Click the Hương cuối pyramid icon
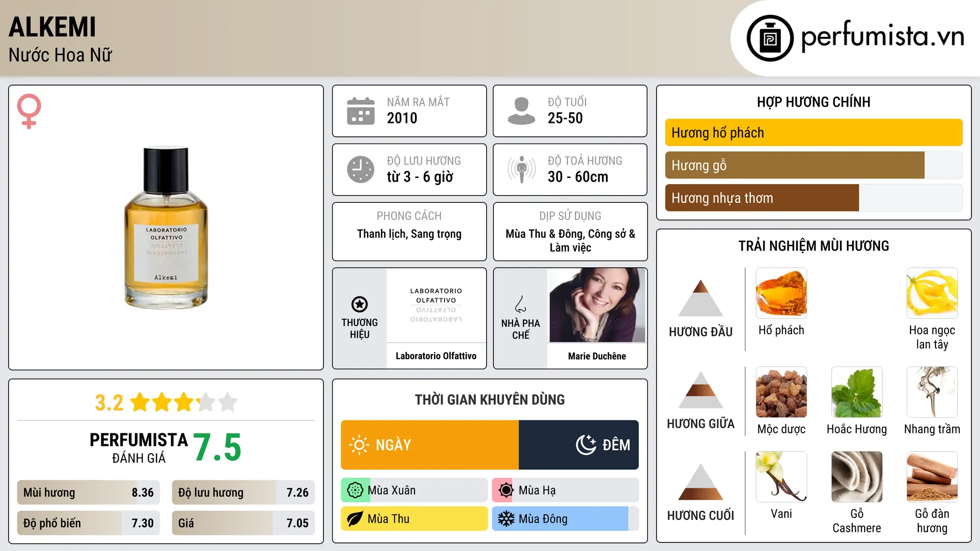Image resolution: width=980 pixels, height=551 pixels. tap(701, 482)
